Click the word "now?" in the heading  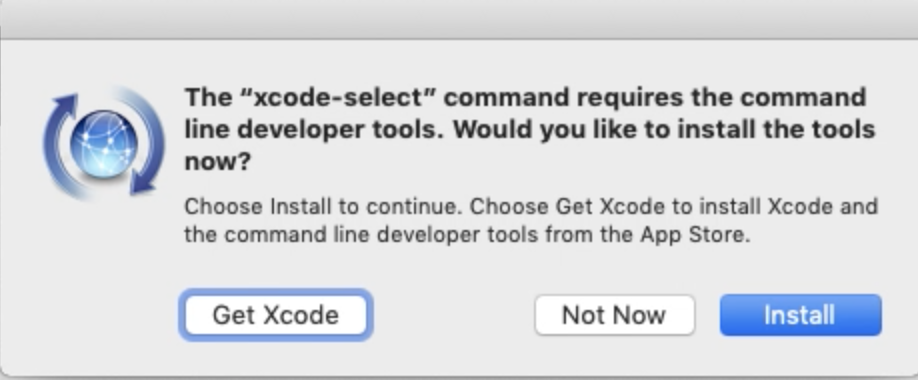217,162
